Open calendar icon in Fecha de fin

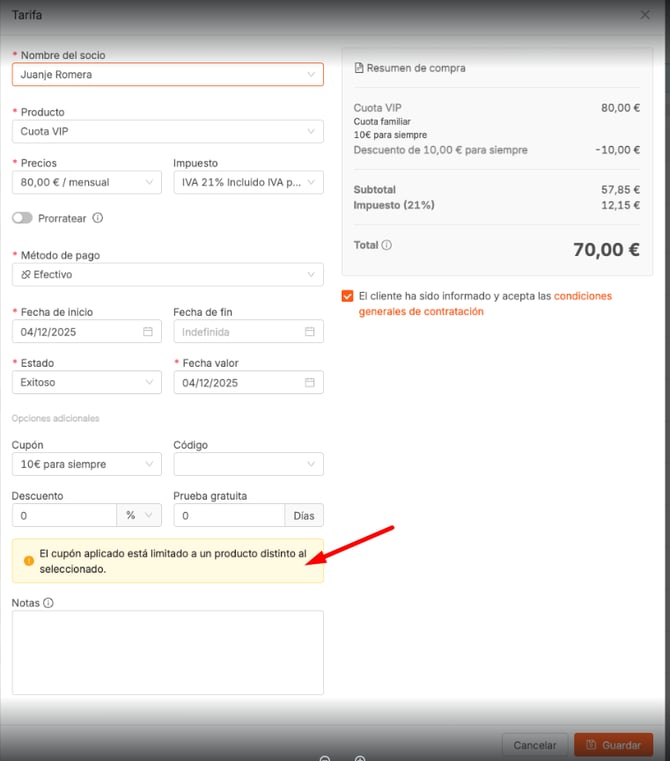point(310,332)
